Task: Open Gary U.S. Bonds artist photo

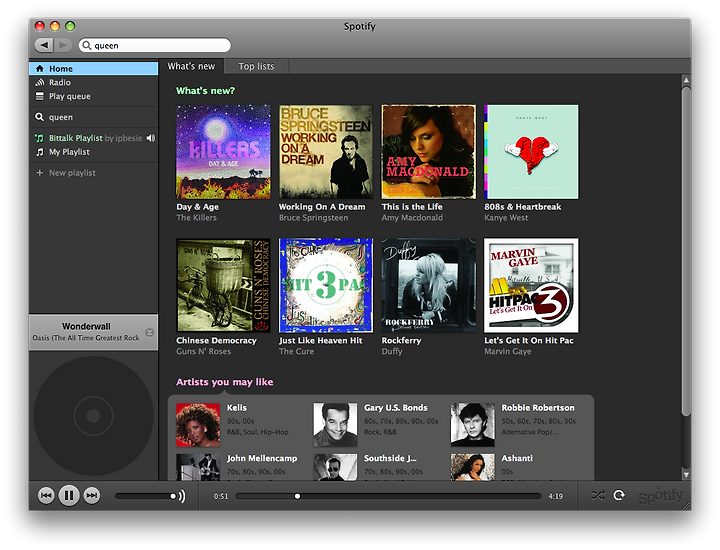Action: (335, 425)
